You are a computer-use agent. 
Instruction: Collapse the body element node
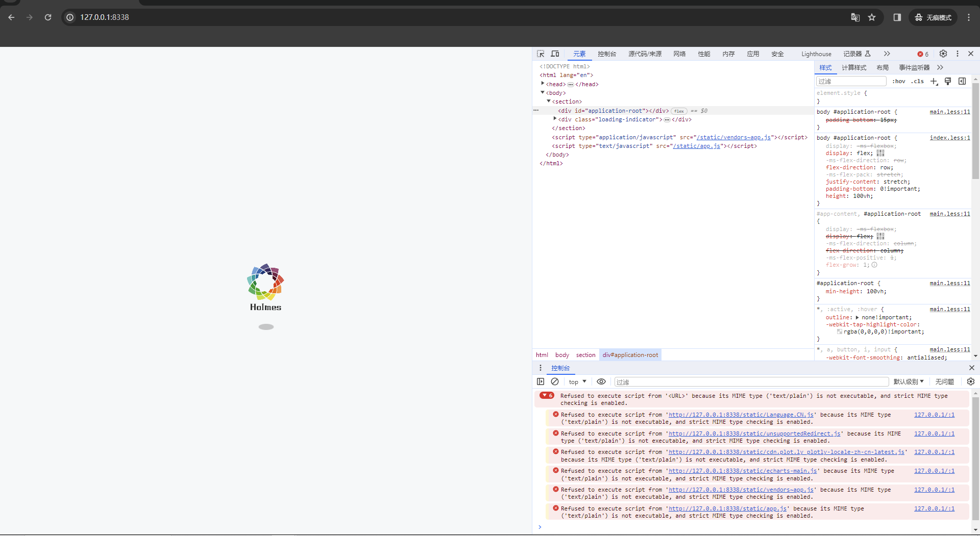coord(543,92)
